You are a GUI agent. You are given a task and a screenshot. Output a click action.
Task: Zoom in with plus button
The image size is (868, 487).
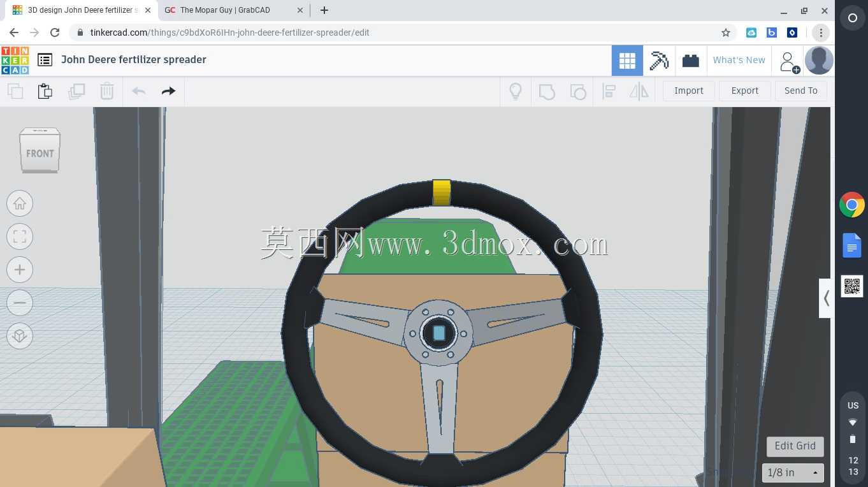point(20,270)
